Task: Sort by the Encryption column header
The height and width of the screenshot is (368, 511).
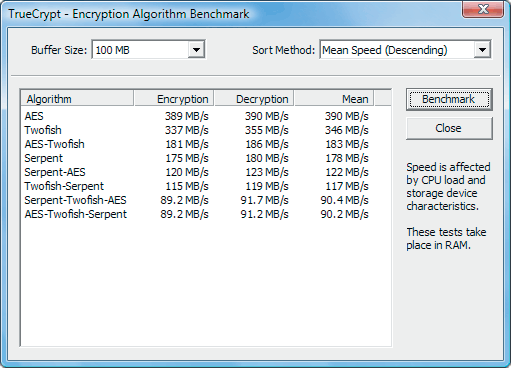Action: coord(174,99)
